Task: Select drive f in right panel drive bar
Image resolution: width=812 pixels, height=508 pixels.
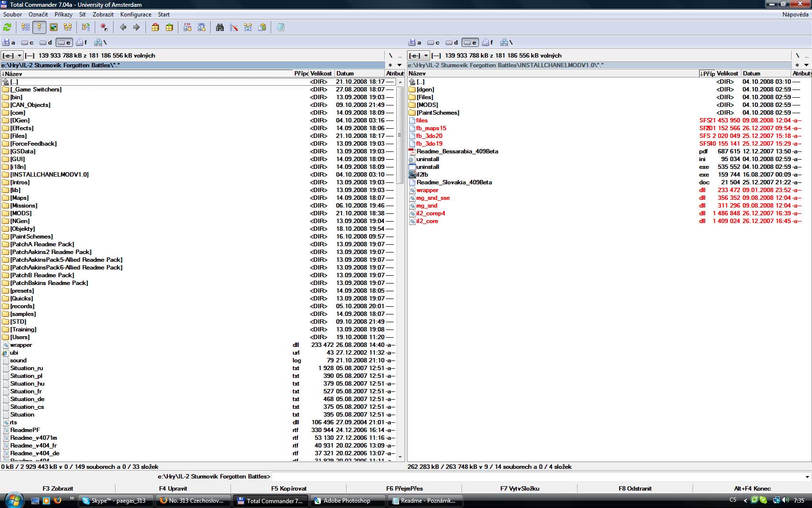Action: pos(488,43)
